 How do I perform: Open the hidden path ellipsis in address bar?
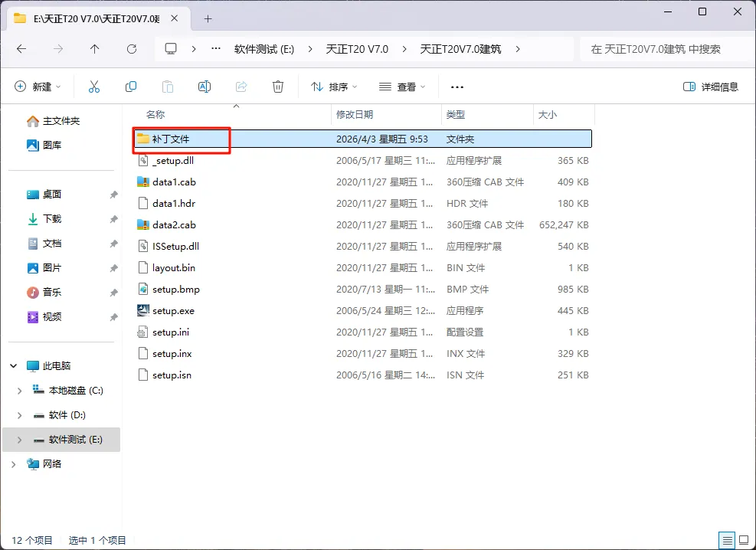[216, 49]
